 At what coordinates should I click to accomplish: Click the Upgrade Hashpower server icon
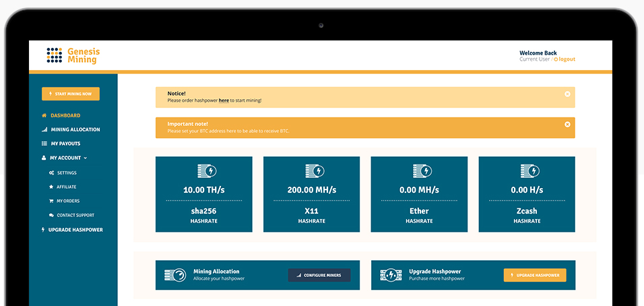coord(391,275)
